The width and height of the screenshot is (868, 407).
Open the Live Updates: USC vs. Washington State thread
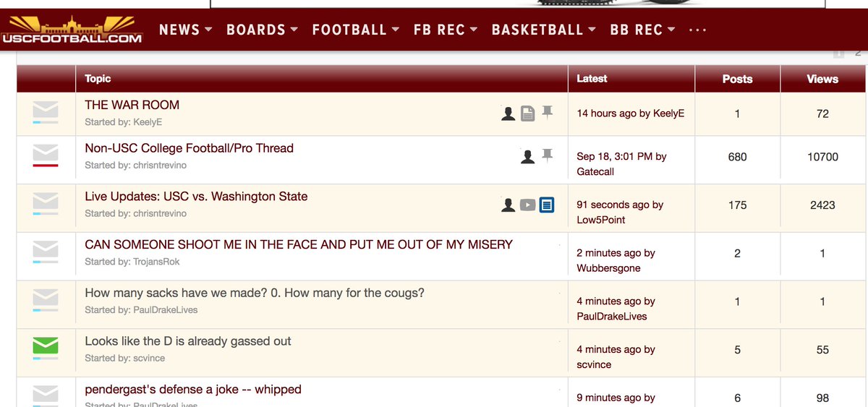196,197
